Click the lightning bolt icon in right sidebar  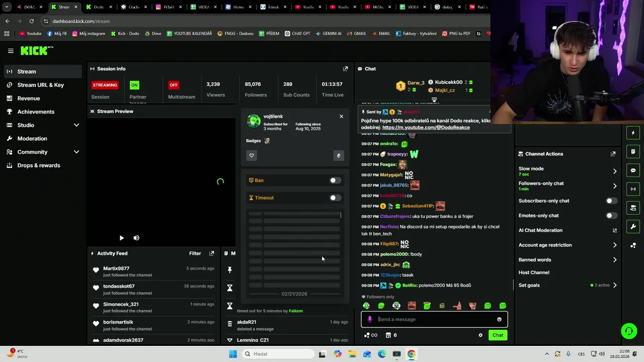point(633,133)
